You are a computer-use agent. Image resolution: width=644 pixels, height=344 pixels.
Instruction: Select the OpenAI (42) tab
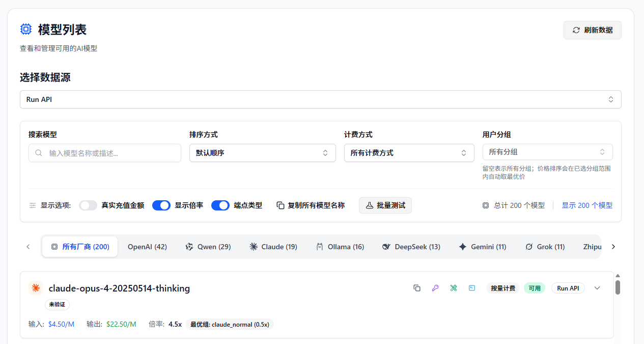147,247
